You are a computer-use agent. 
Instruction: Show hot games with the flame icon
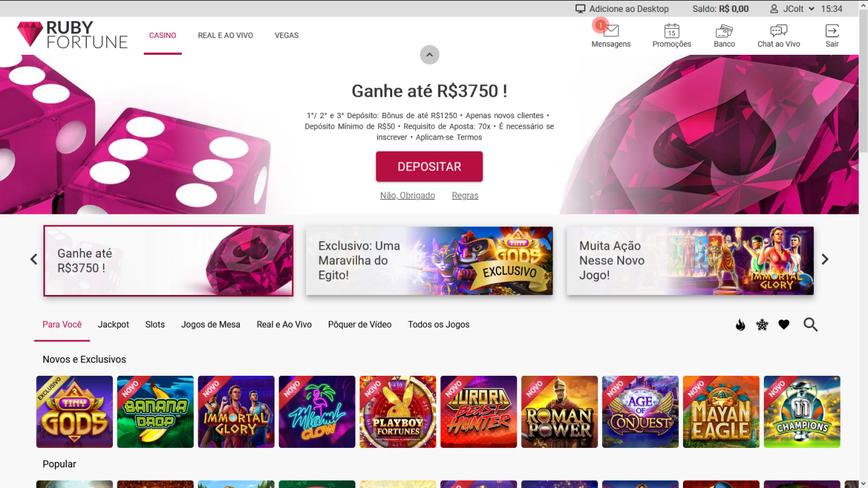[x=740, y=325]
